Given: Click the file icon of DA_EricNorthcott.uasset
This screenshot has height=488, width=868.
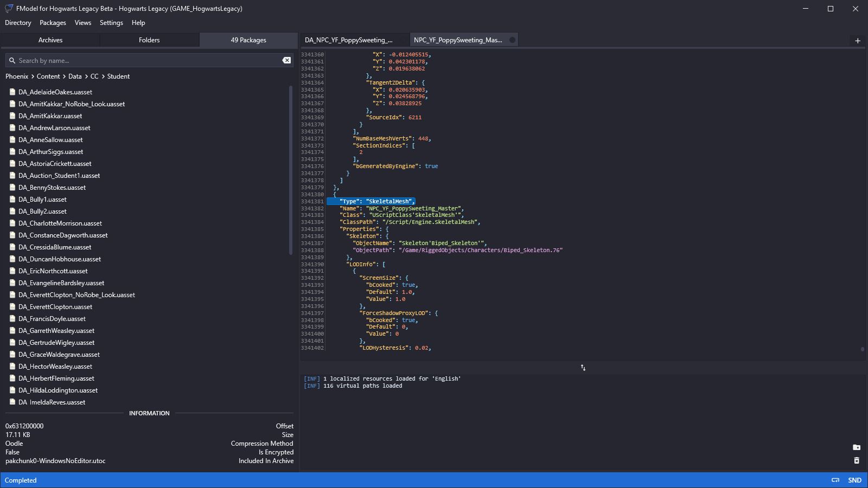Looking at the screenshot, I should (x=12, y=271).
